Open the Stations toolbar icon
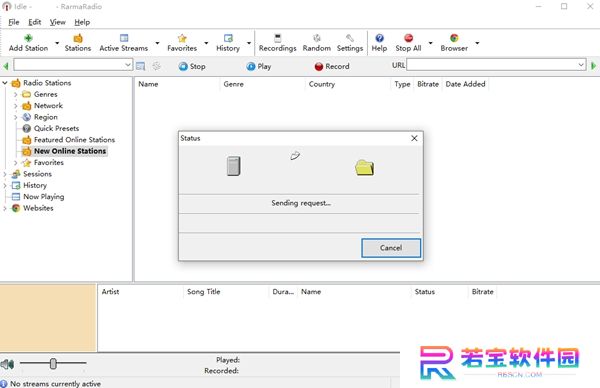The image size is (600, 388). click(78, 38)
